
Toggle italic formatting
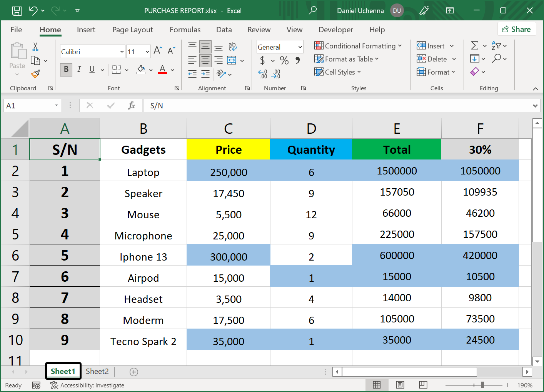coord(79,70)
